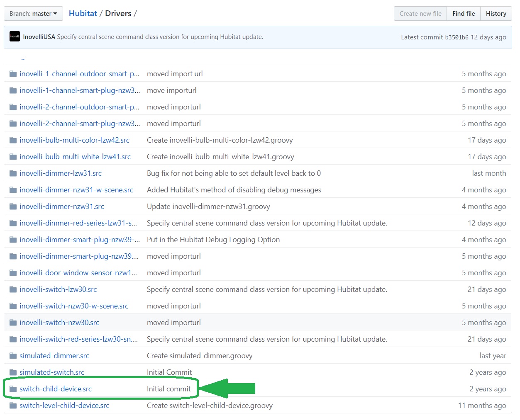Click the InovelliUSA avatar icon

[x=15, y=36]
